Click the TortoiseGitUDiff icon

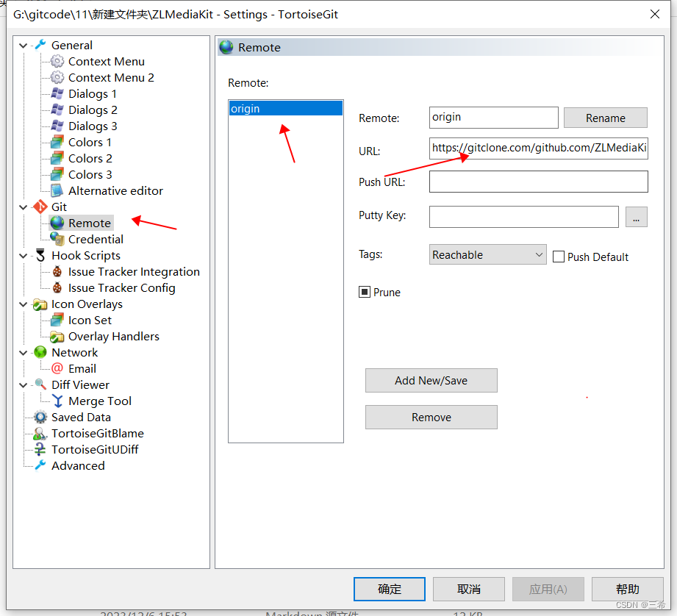tap(40, 449)
